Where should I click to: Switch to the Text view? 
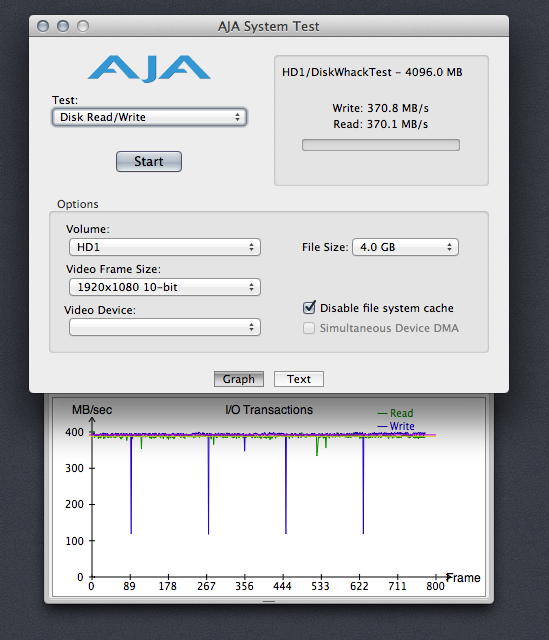[x=299, y=379]
